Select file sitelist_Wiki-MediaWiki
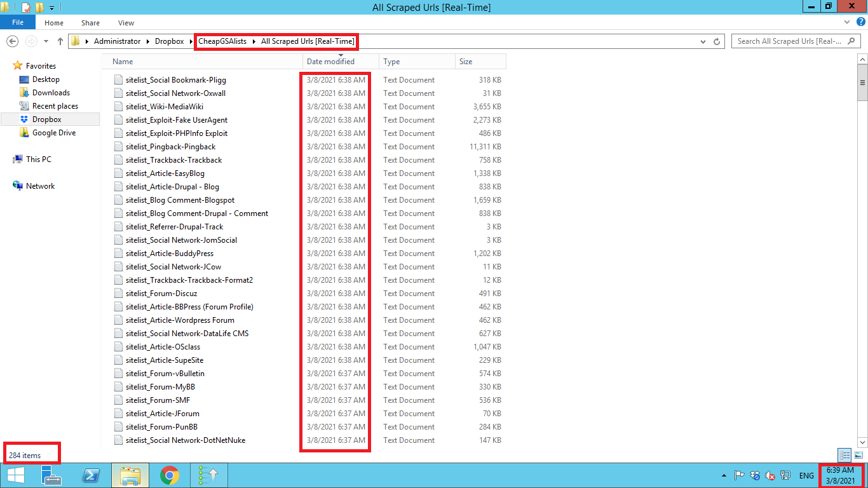The image size is (868, 488). tap(165, 107)
